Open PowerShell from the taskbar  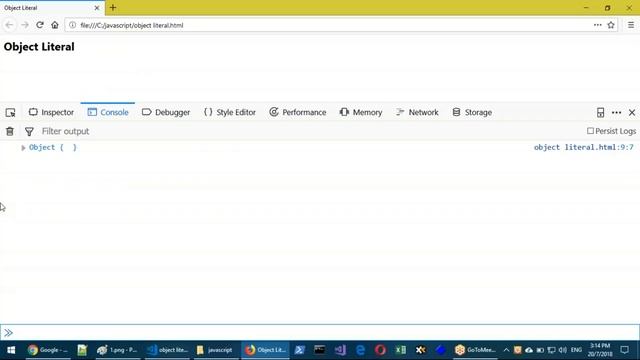coord(300,350)
